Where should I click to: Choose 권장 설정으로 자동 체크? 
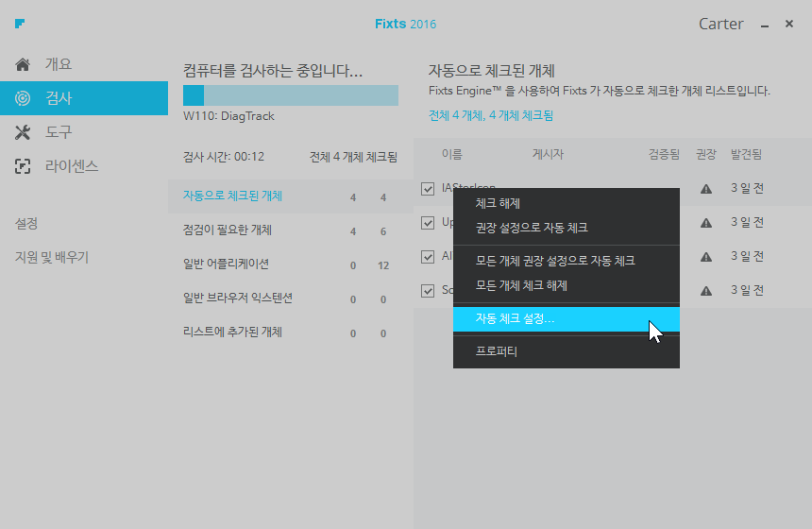click(x=566, y=228)
